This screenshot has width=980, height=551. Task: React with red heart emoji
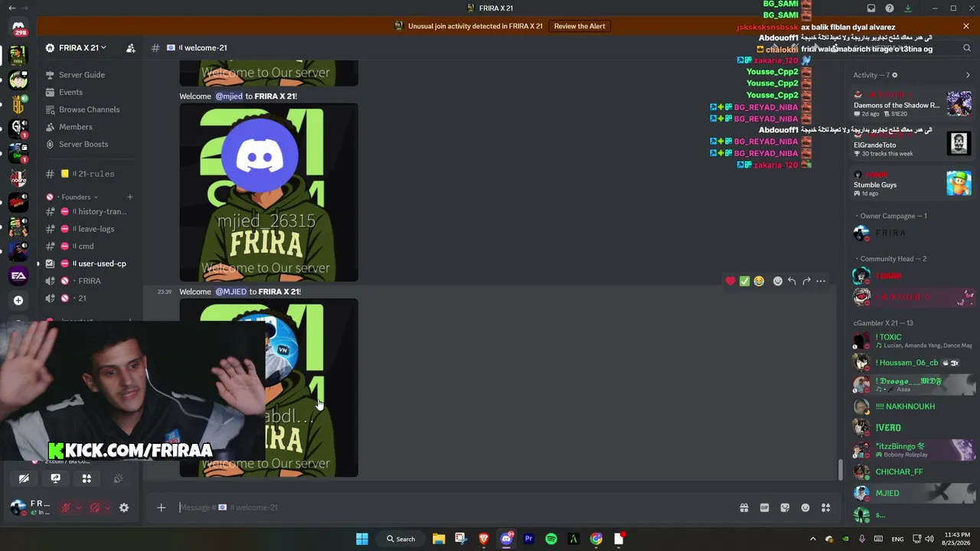coord(730,281)
